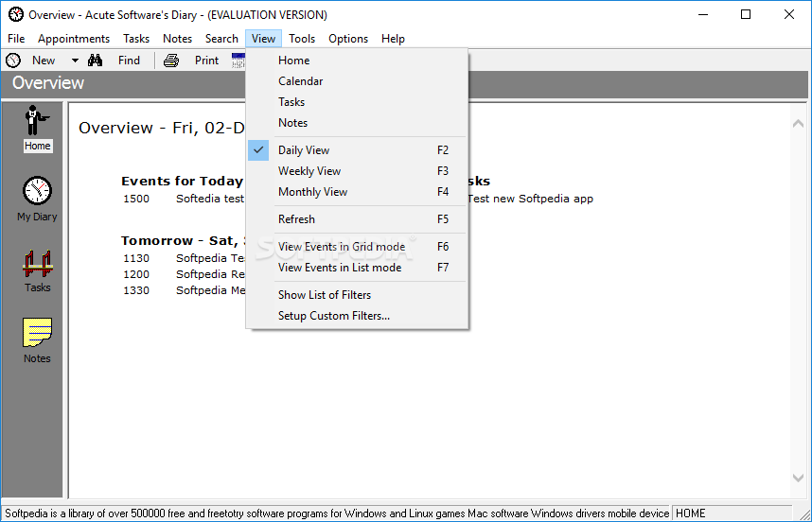
Task: Open the Search menu
Action: tap(221, 39)
